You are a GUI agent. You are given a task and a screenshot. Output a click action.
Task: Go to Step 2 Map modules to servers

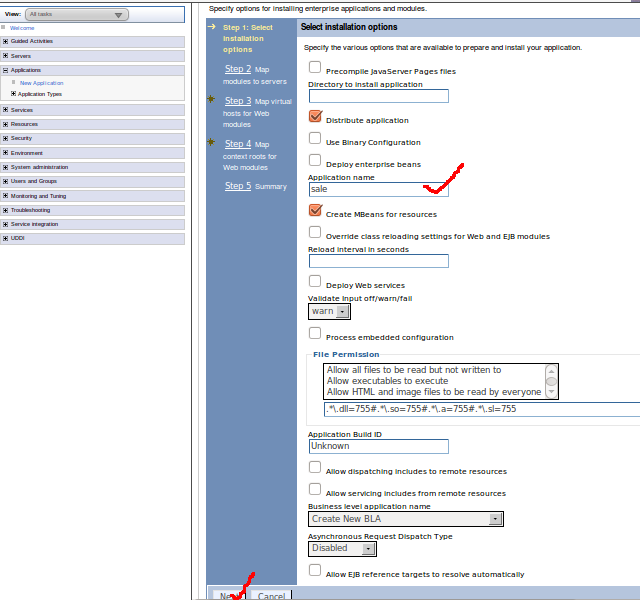[238, 69]
